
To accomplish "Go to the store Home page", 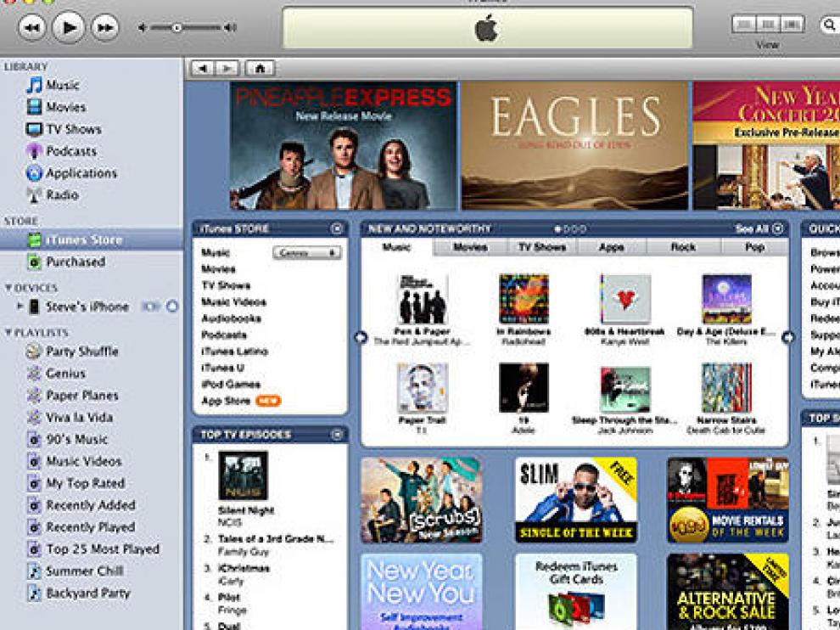I will 260,68.
